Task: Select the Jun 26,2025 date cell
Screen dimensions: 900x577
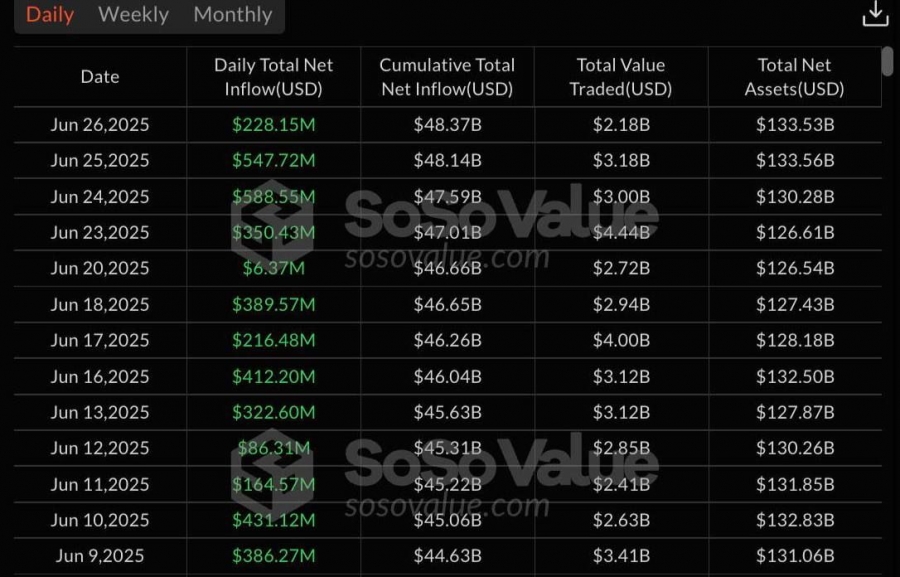Action: (100, 125)
